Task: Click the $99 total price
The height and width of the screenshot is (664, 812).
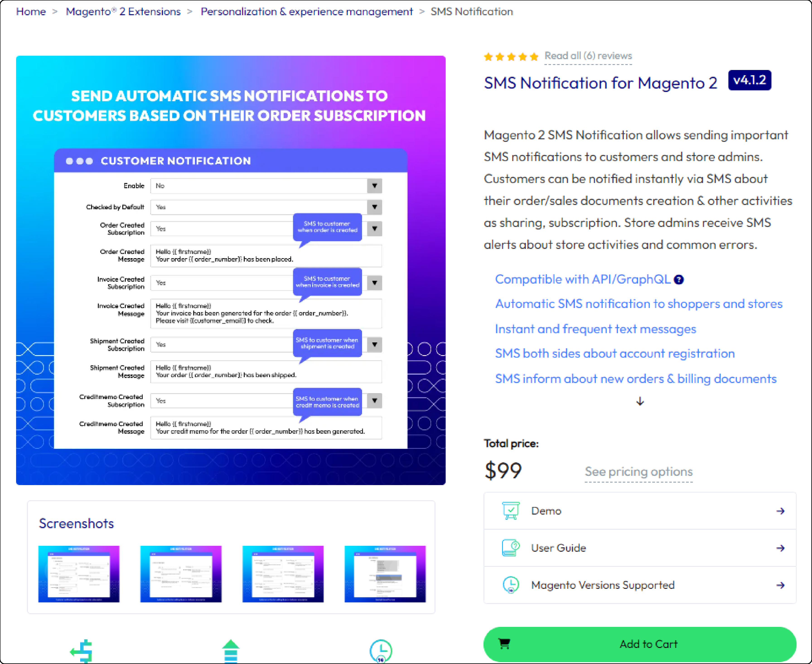Action: (x=503, y=470)
